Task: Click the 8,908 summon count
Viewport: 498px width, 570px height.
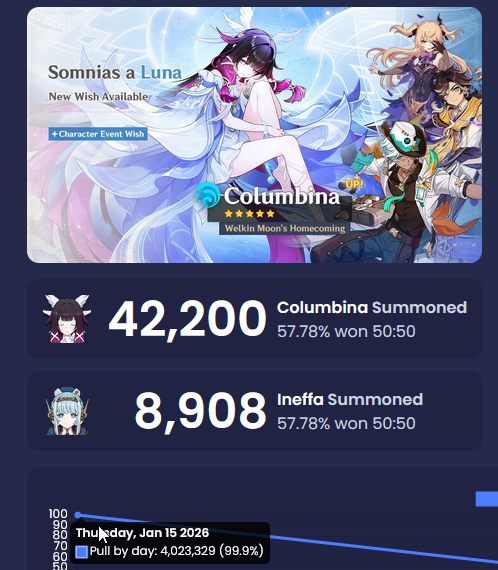Action: pos(200,412)
